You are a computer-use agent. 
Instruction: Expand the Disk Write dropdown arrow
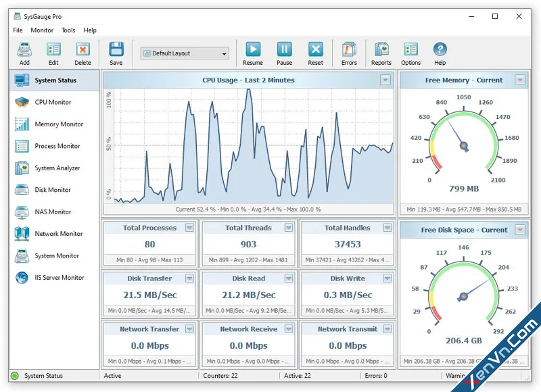click(387, 278)
